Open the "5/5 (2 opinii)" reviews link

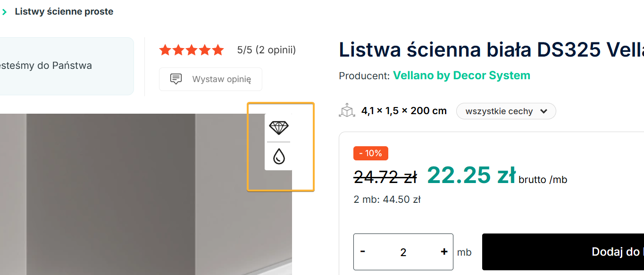click(267, 50)
